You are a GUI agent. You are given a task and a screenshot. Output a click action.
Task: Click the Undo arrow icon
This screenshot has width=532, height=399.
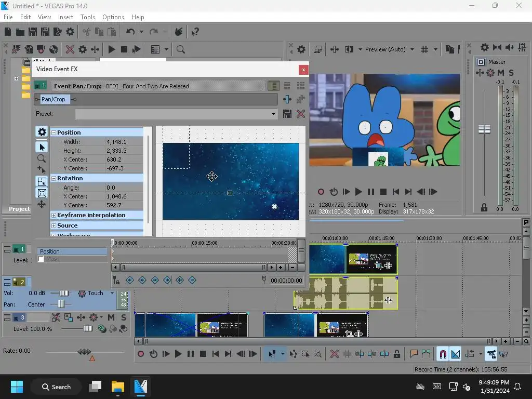pos(130,32)
